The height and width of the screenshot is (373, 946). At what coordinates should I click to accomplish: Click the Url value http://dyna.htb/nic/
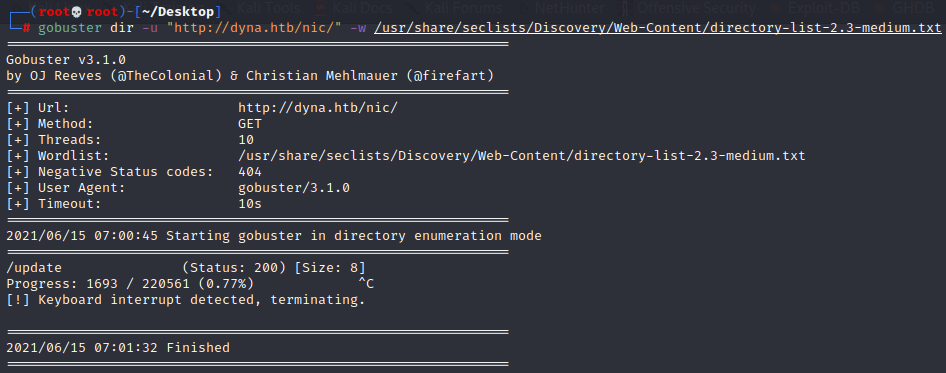tap(318, 108)
